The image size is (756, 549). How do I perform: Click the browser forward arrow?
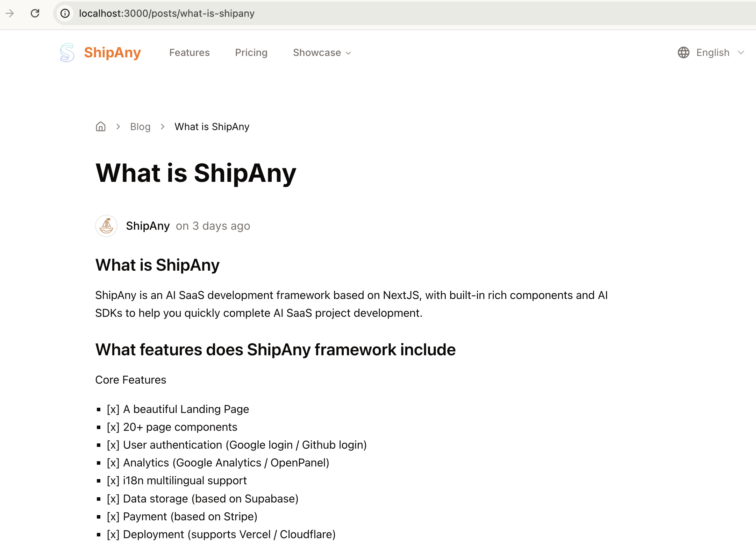[10, 13]
